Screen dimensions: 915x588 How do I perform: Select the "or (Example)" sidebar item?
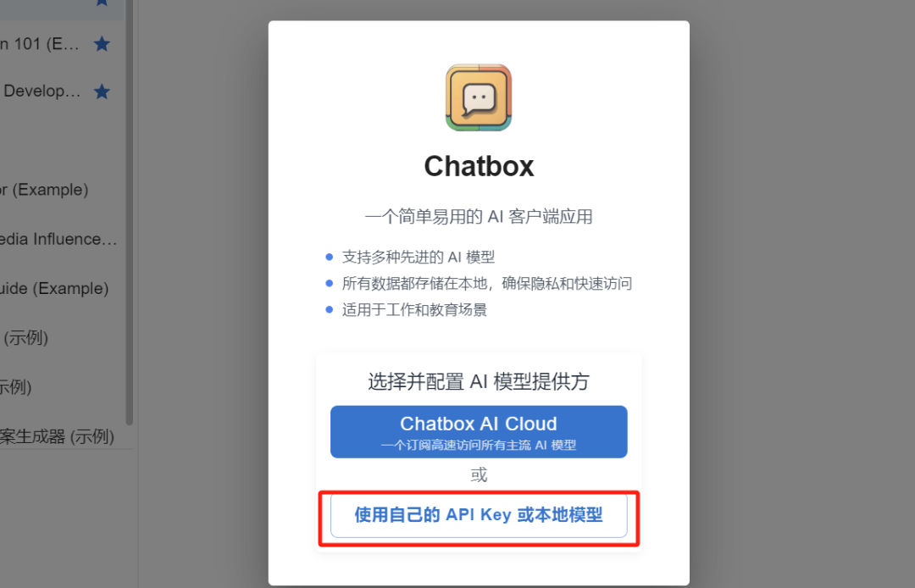tap(44, 190)
